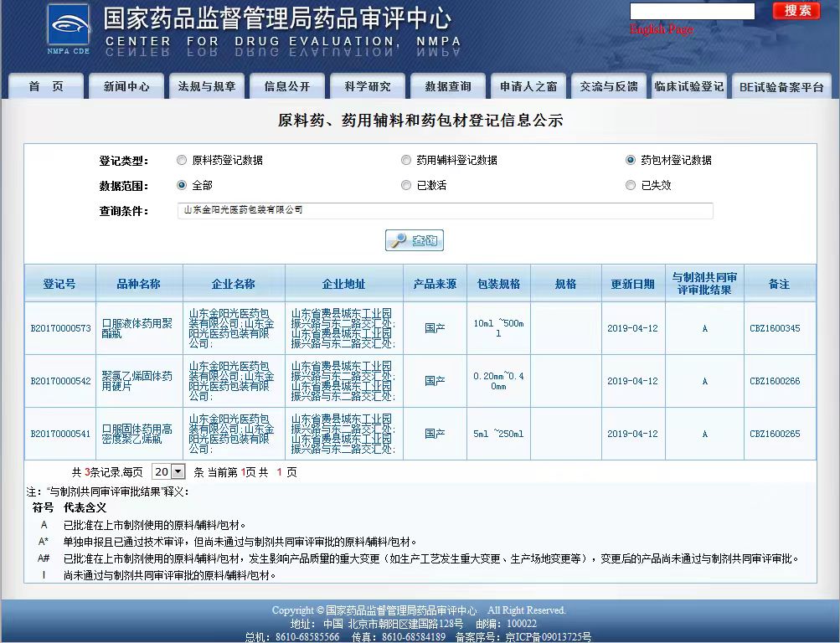Open registration number B20170000573
The image size is (840, 643).
click(60, 329)
